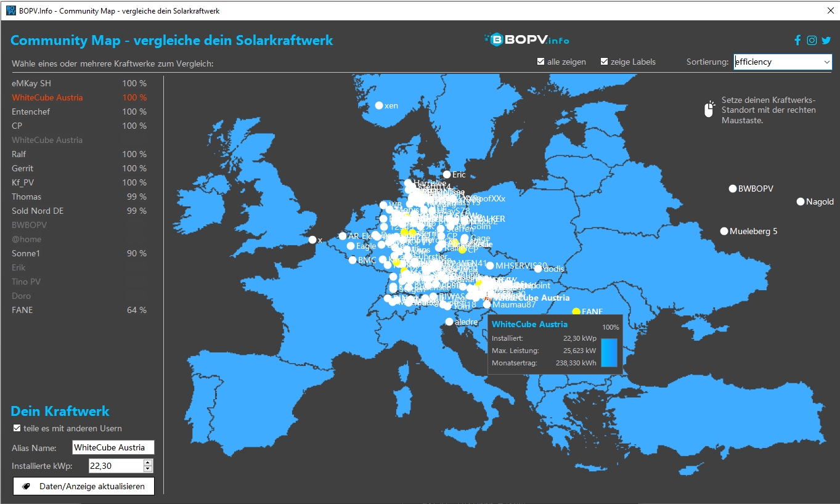
Task: Open the Facebook social icon
Action: point(797,40)
